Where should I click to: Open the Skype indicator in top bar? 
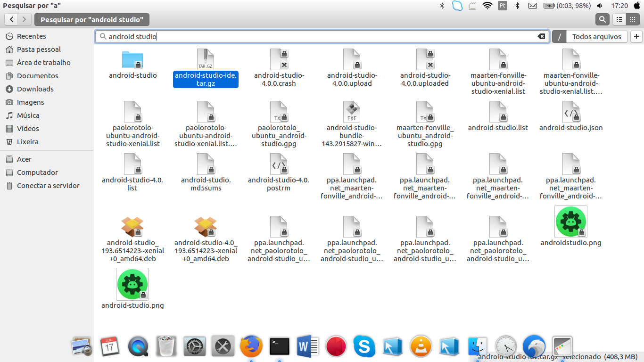457,6
